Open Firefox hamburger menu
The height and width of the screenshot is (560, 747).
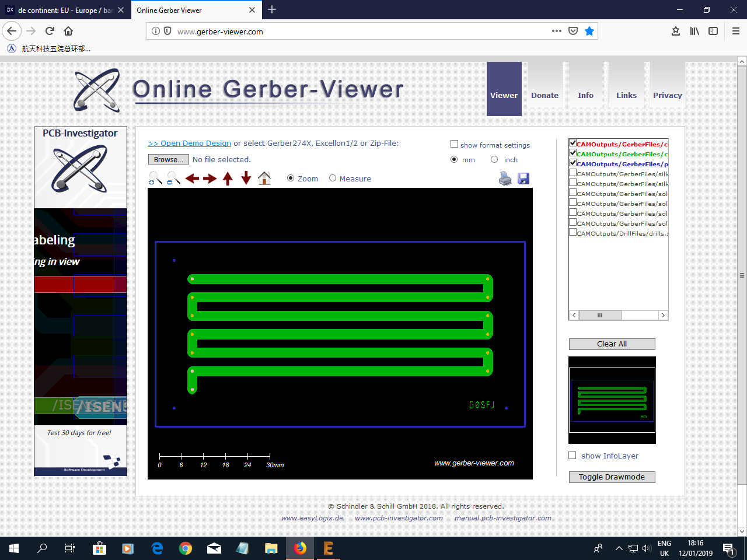736,31
